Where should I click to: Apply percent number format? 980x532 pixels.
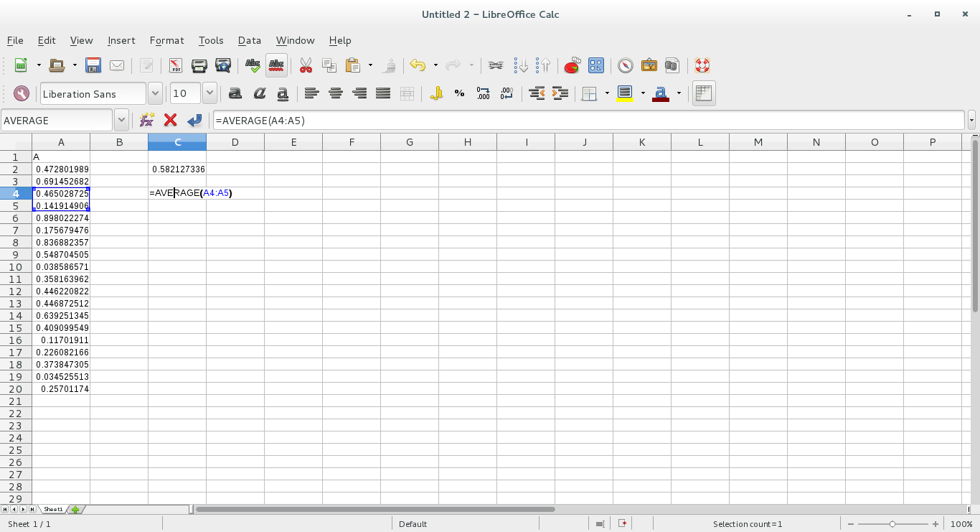(459, 93)
